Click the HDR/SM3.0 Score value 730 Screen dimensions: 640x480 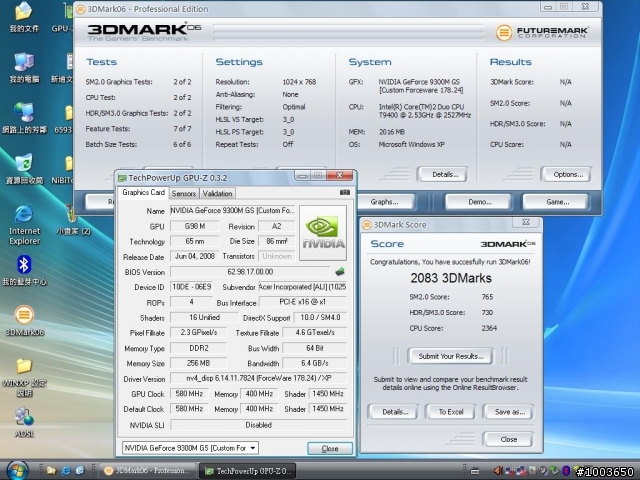[x=487, y=313]
